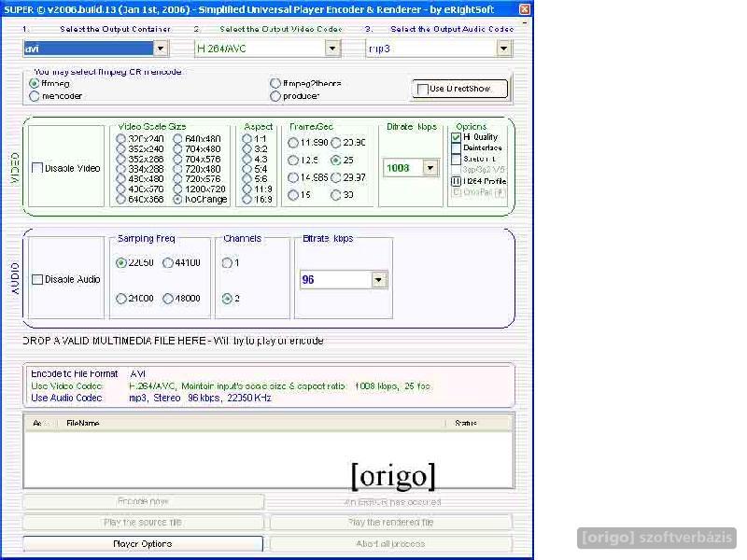This screenshot has height=560, width=747.
Task: Toggle the Use DirectShow checkbox
Action: tap(423, 89)
